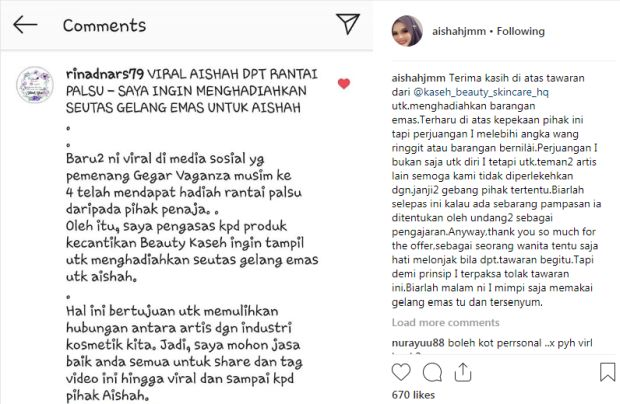The width and height of the screenshot is (620, 404).
Task: Expand Load more comments
Action: point(446,323)
